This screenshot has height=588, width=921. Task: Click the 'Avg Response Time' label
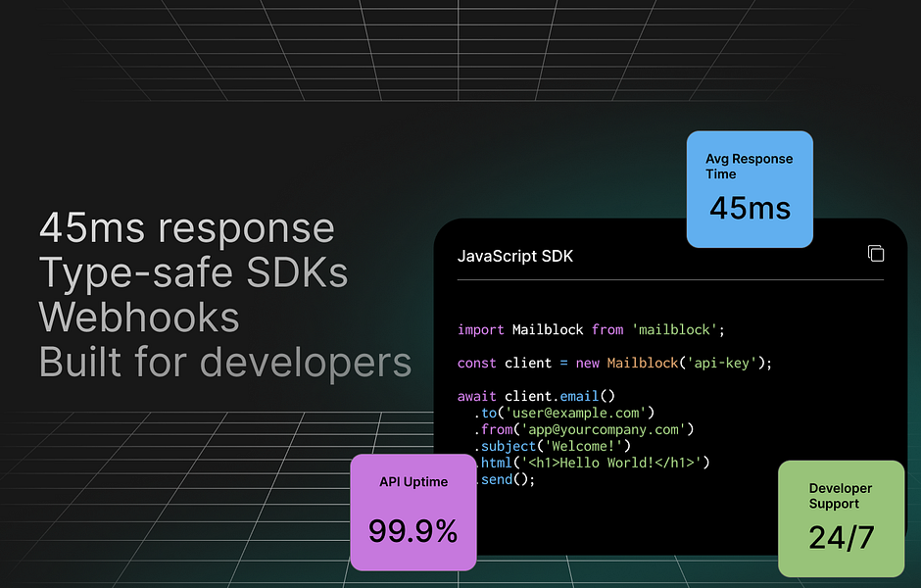point(749,167)
